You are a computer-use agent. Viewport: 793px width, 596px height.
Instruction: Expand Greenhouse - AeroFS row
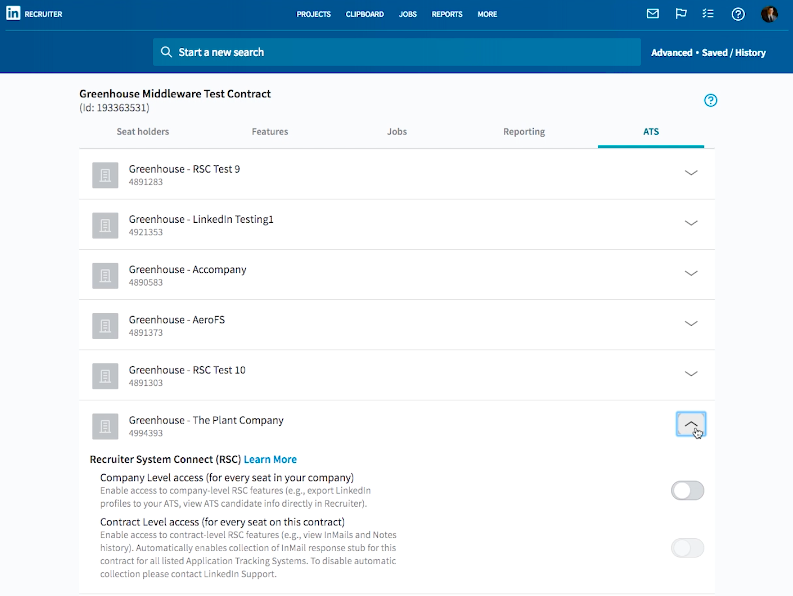coord(691,323)
